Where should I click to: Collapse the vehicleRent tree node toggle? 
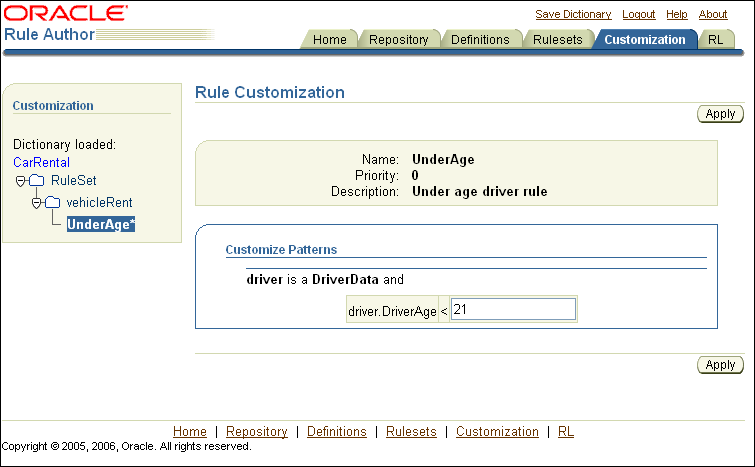pos(37,203)
